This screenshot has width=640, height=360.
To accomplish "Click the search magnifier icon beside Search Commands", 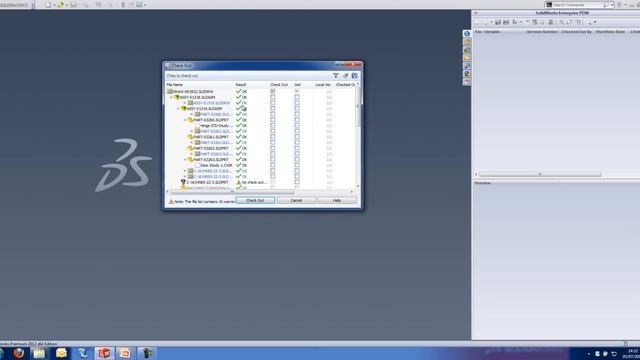I will [606, 5].
